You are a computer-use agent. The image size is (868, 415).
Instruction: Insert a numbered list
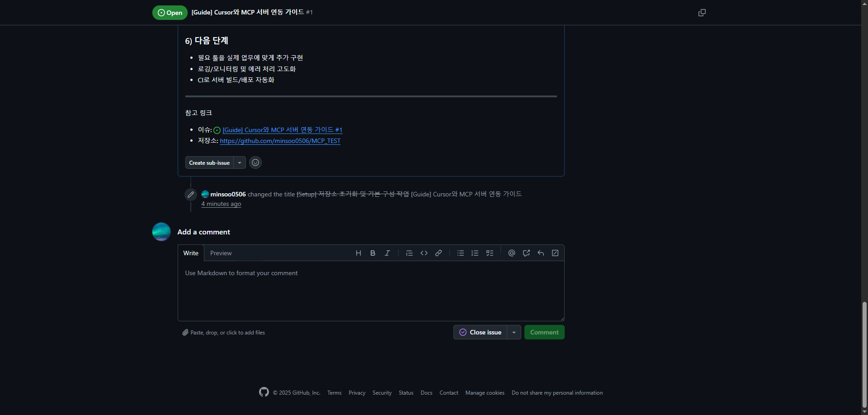coord(475,253)
